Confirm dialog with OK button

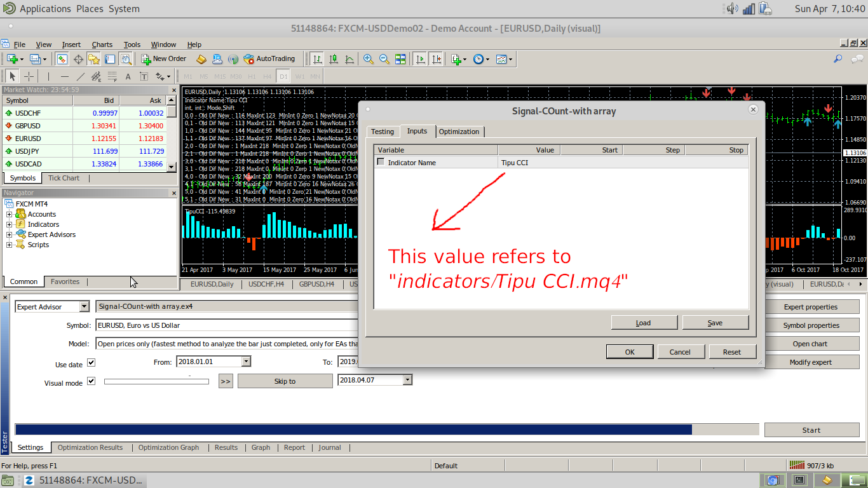[x=630, y=352]
